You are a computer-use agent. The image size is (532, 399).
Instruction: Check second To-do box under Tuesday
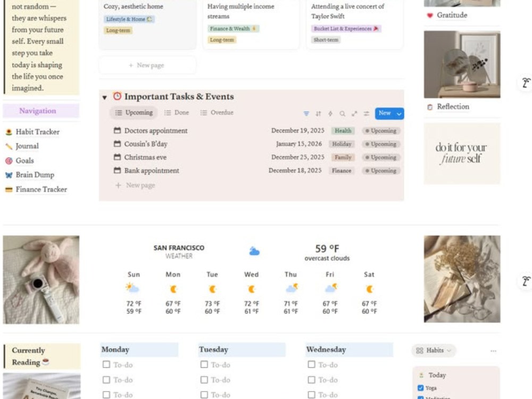pyautogui.click(x=204, y=380)
